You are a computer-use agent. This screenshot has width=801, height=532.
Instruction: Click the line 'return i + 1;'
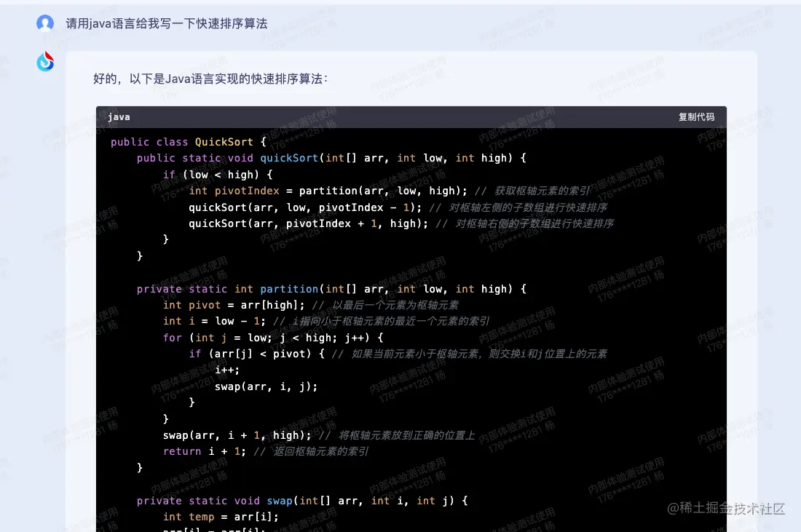point(205,451)
